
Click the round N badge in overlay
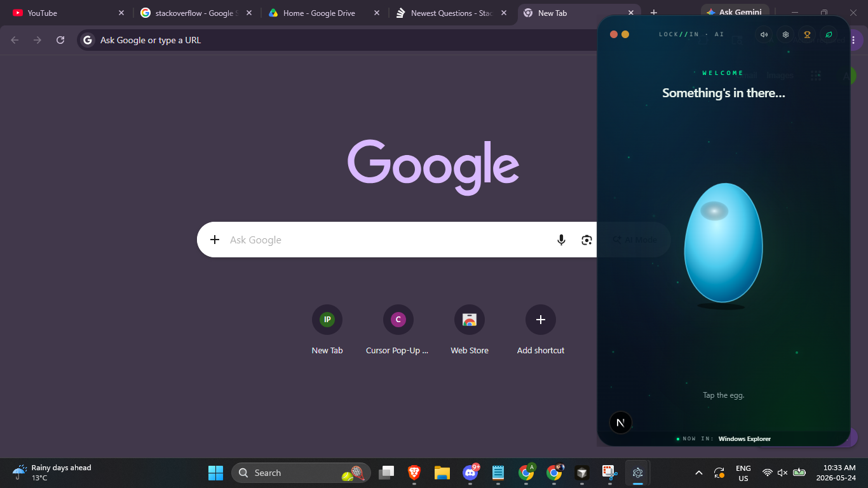[621, 423]
